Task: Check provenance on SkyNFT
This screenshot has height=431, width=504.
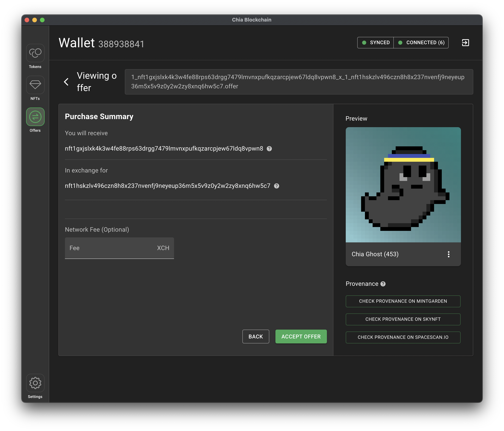Action: (x=403, y=319)
